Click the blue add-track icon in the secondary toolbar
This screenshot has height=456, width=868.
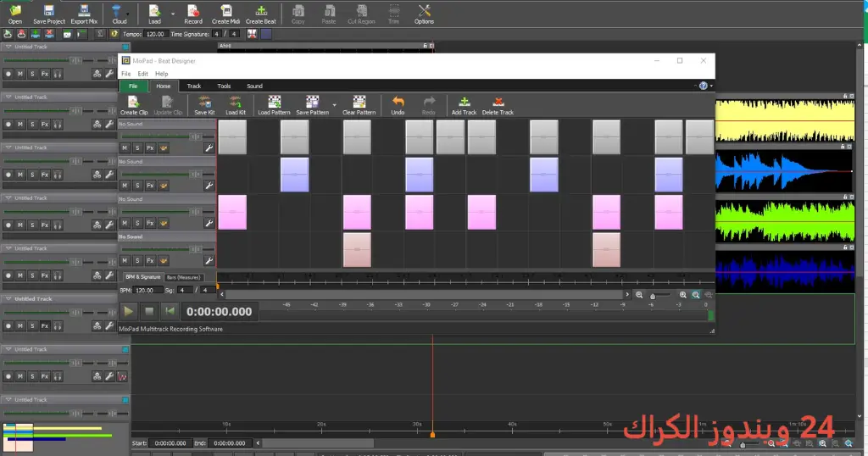click(x=36, y=34)
